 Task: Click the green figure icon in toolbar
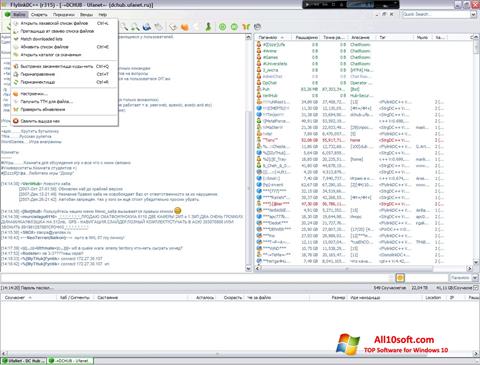pos(208,27)
